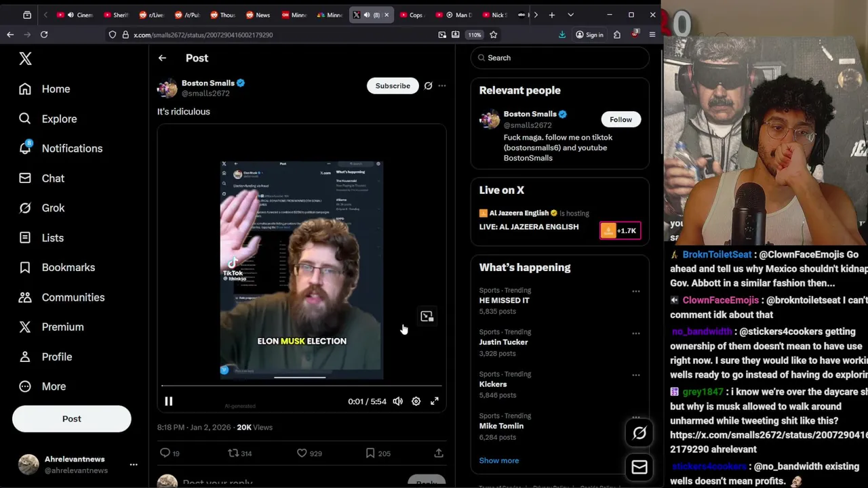Screen dimensions: 868x488
Task: Open reply comments with 19 replies
Action: pos(169,453)
